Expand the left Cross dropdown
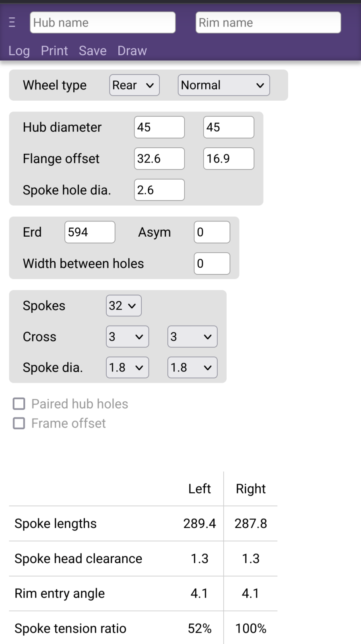This screenshot has height=644, width=361. pyautogui.click(x=127, y=336)
